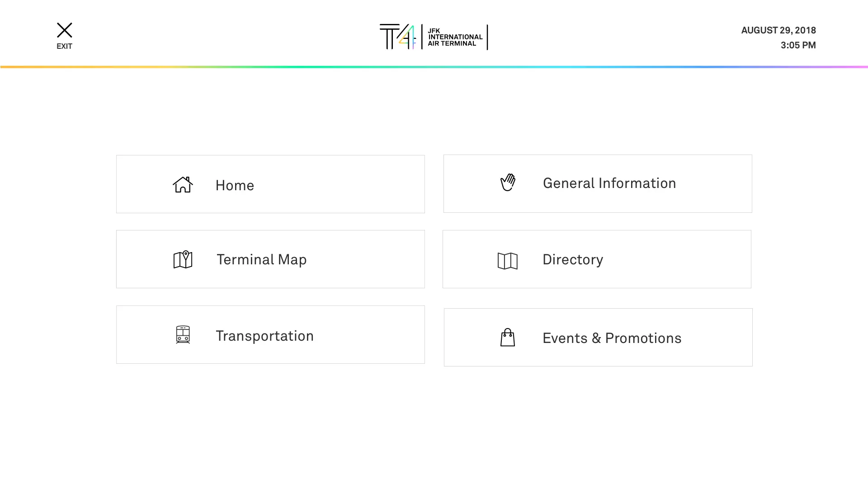Click the house icon beside Home

click(183, 184)
